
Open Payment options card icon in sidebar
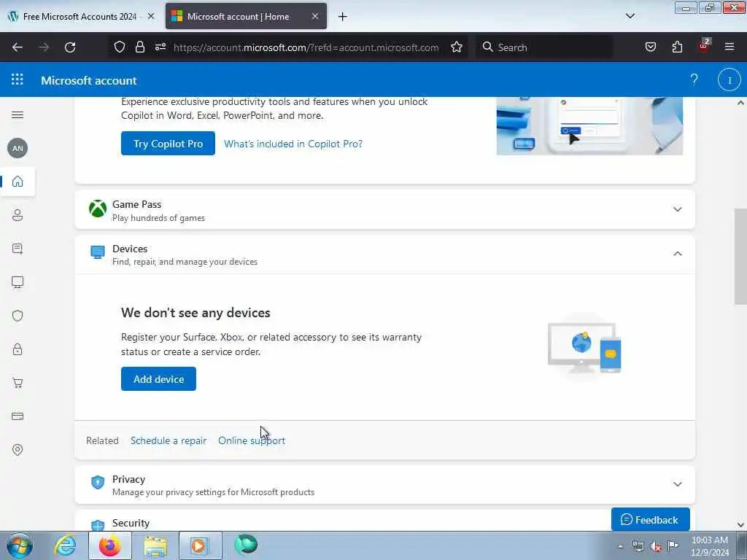(x=18, y=416)
